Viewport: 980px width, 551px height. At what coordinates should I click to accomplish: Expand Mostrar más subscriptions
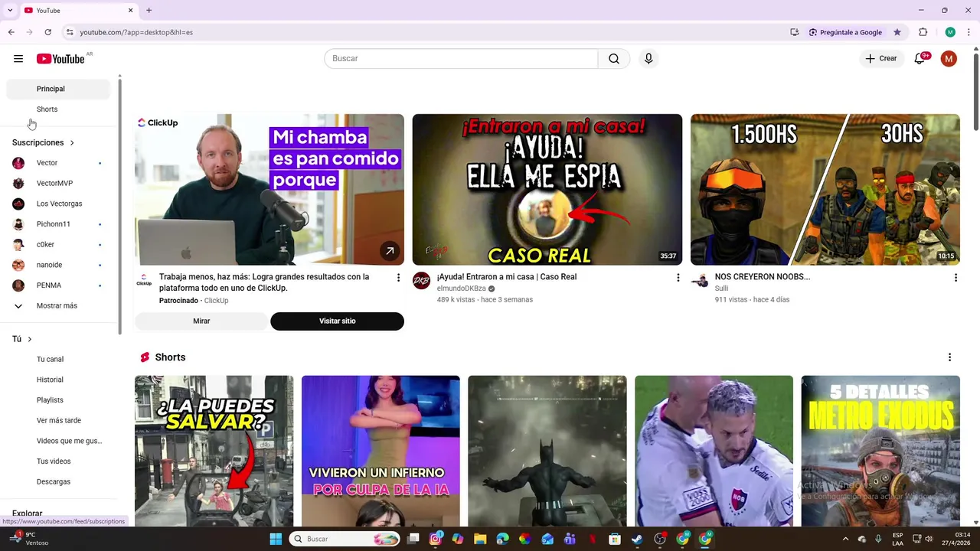[x=58, y=306]
